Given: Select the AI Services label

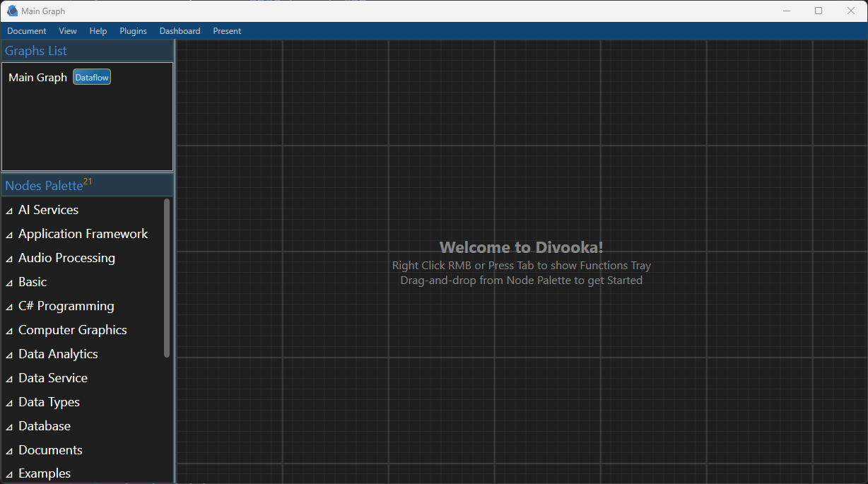Looking at the screenshot, I should click(x=48, y=210).
